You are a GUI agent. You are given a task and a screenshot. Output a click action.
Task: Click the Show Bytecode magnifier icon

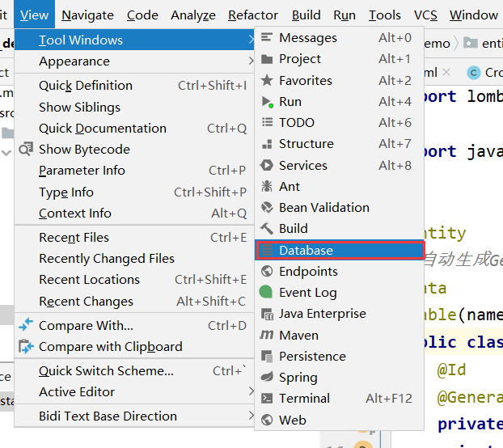click(26, 149)
